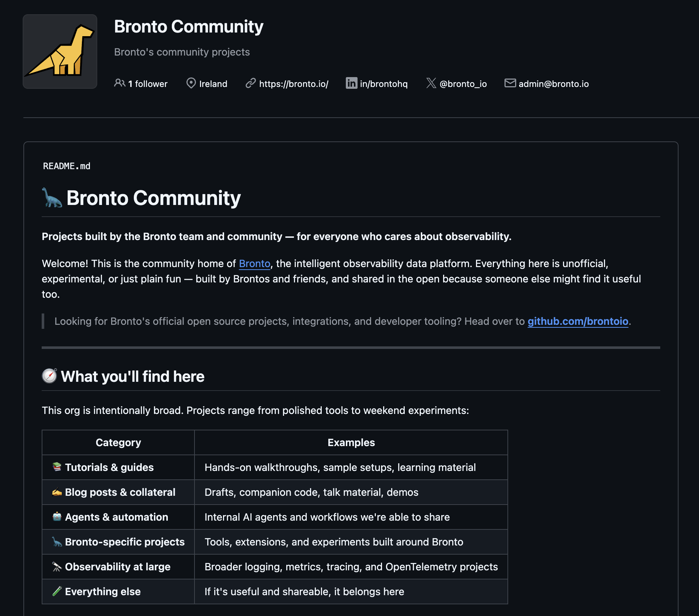The height and width of the screenshot is (616, 699).
Task: Click the bold Projects built by Bronto team tagline
Action: [x=276, y=236]
